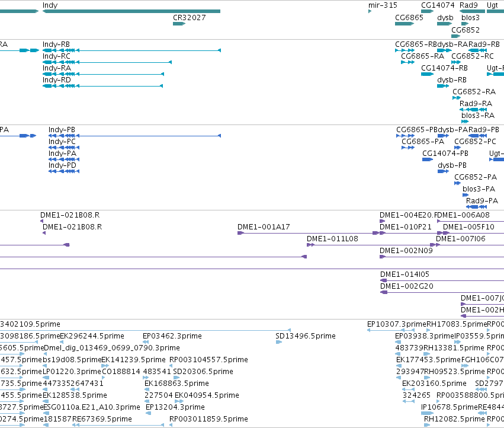
Task: Select the Indy-PB protein feature
Action: click(134, 136)
